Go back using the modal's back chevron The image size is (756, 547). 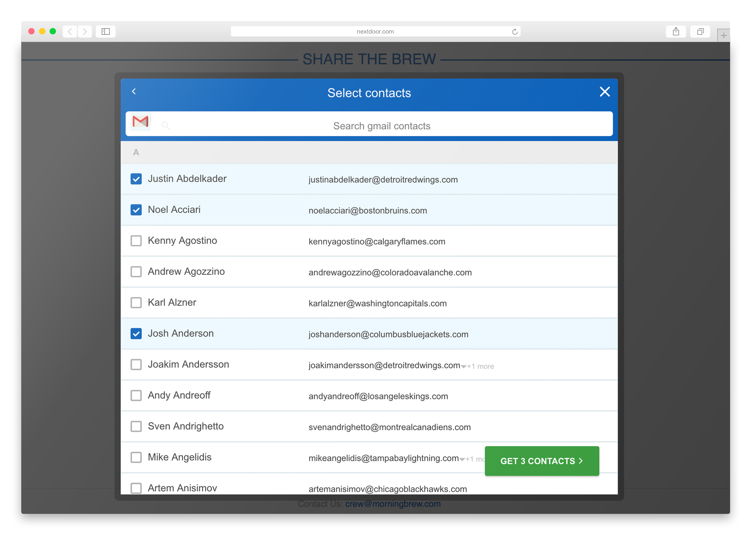[134, 91]
